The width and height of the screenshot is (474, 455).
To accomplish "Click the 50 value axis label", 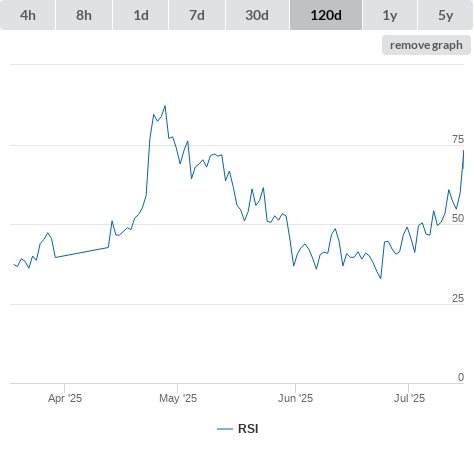I will tap(458, 218).
